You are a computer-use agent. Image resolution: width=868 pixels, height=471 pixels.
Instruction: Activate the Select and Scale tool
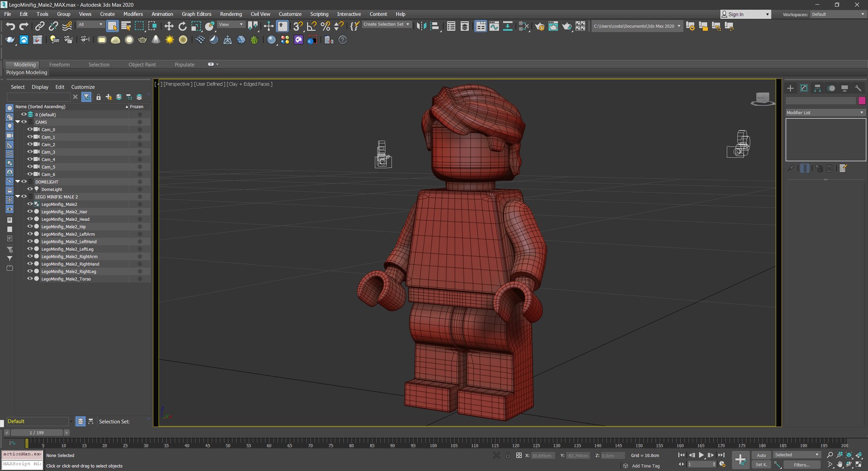(196, 26)
